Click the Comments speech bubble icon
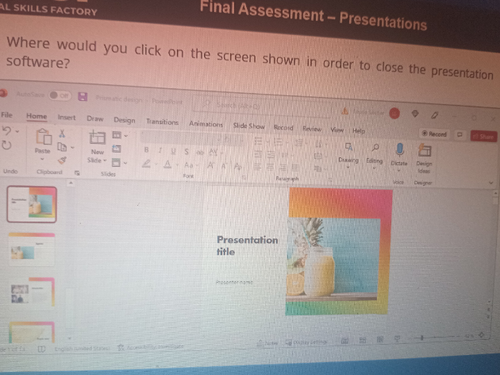The height and width of the screenshot is (375, 500). point(460,135)
